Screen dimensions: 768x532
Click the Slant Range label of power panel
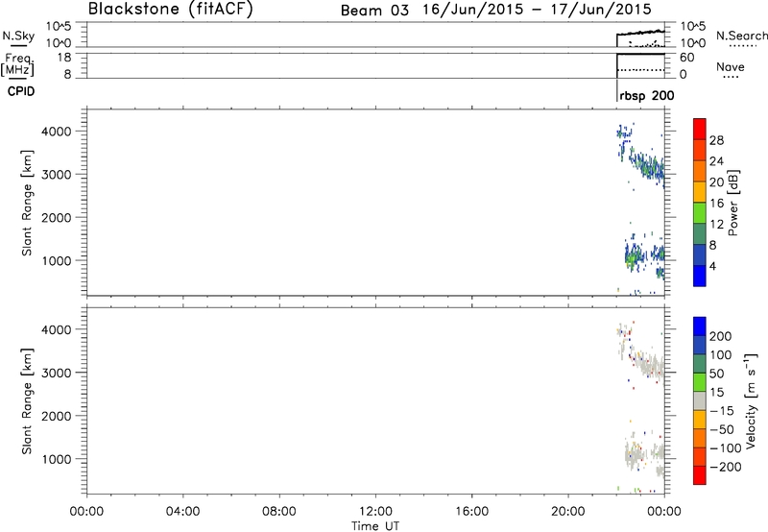point(27,203)
